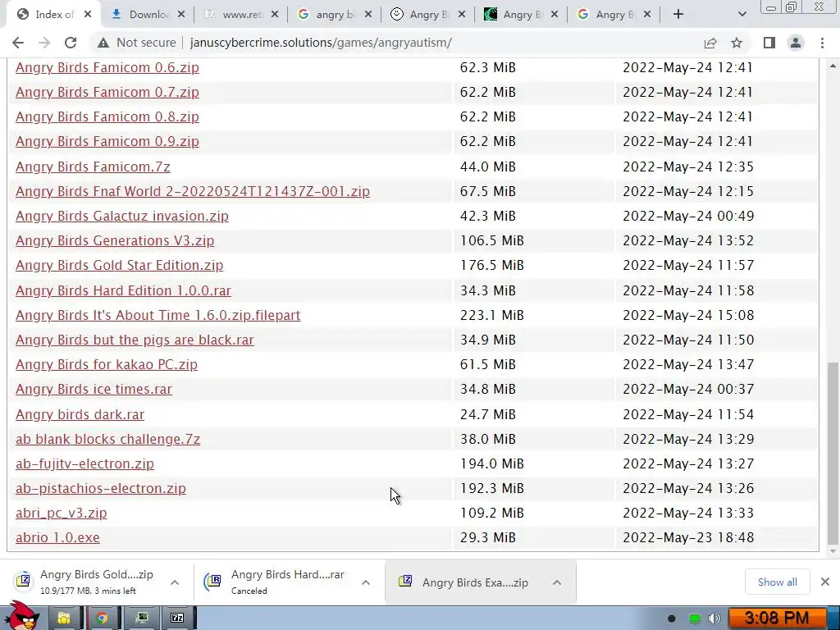This screenshot has width=840, height=630.
Task: Download Angry Birds Hard Edition 1.0.0.rar
Action: coord(123,290)
